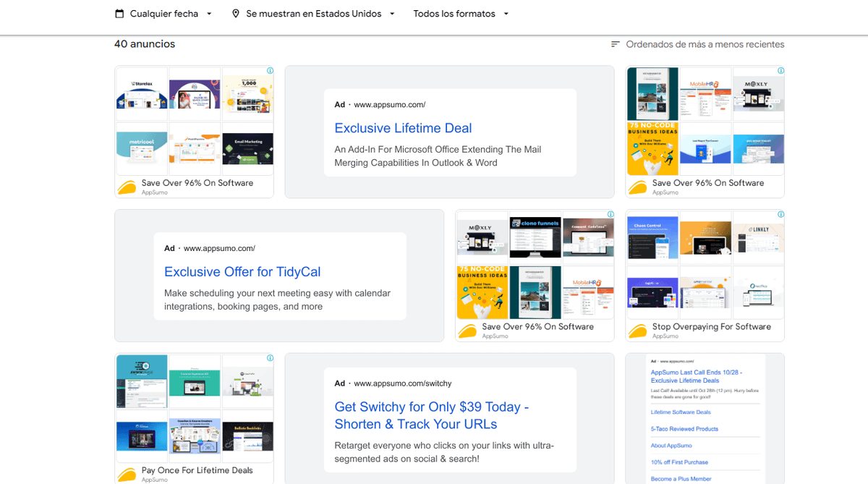Open the Get Switchy for Only $39 ad

pos(431,415)
